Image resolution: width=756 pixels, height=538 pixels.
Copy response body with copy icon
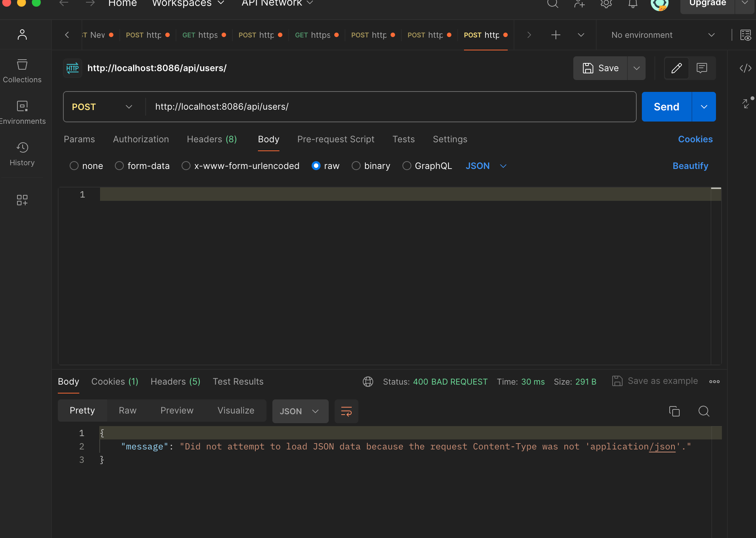674,411
